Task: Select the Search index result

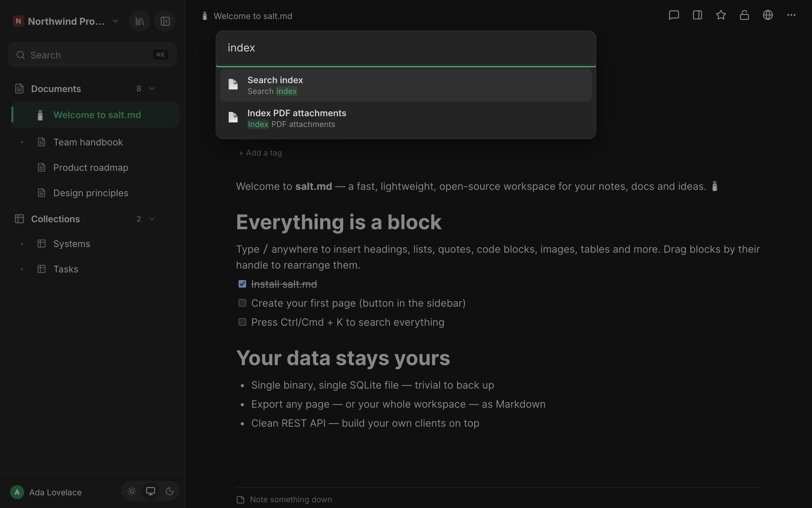Action: [x=406, y=85]
